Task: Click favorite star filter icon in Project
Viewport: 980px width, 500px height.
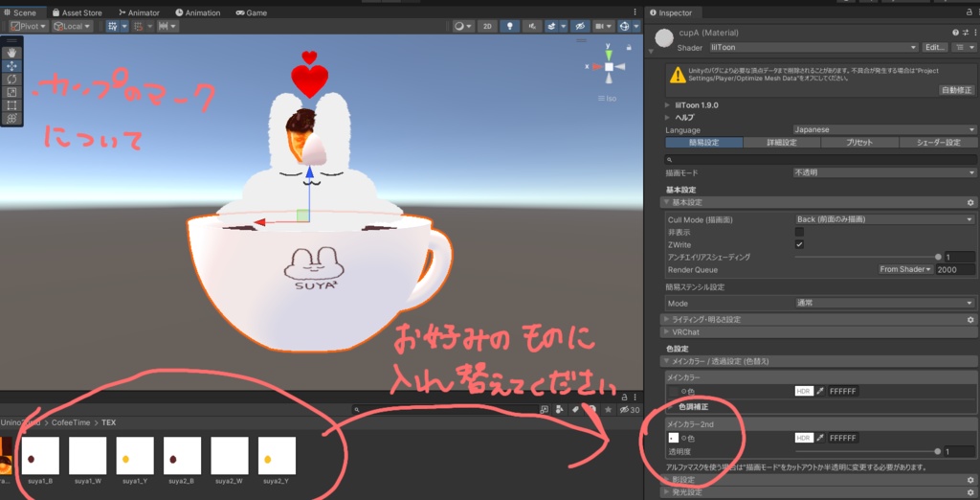Action: point(608,410)
